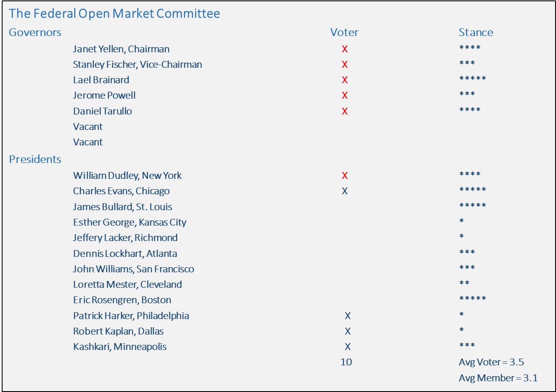Click the red X for Janet Yellen
Image resolution: width=556 pixels, height=392 pixels.
pos(345,49)
